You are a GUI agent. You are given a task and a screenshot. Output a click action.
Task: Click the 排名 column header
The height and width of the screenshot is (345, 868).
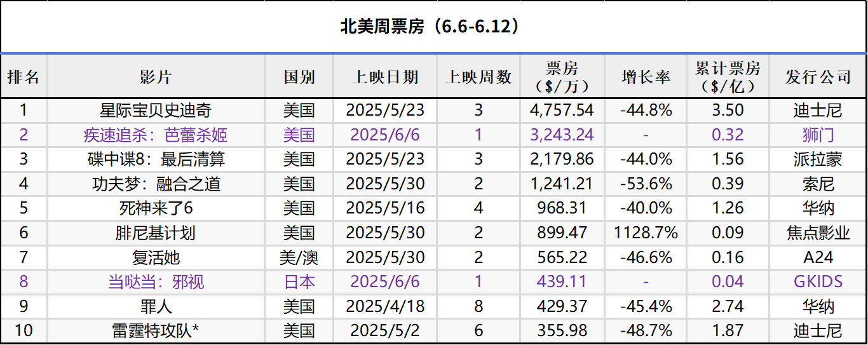click(24, 77)
